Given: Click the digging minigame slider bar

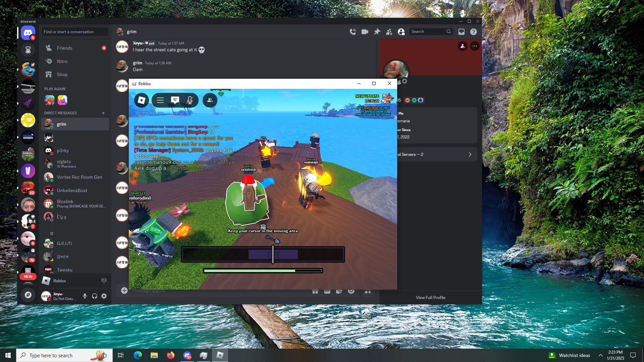Looking at the screenshot, I should point(263,254).
